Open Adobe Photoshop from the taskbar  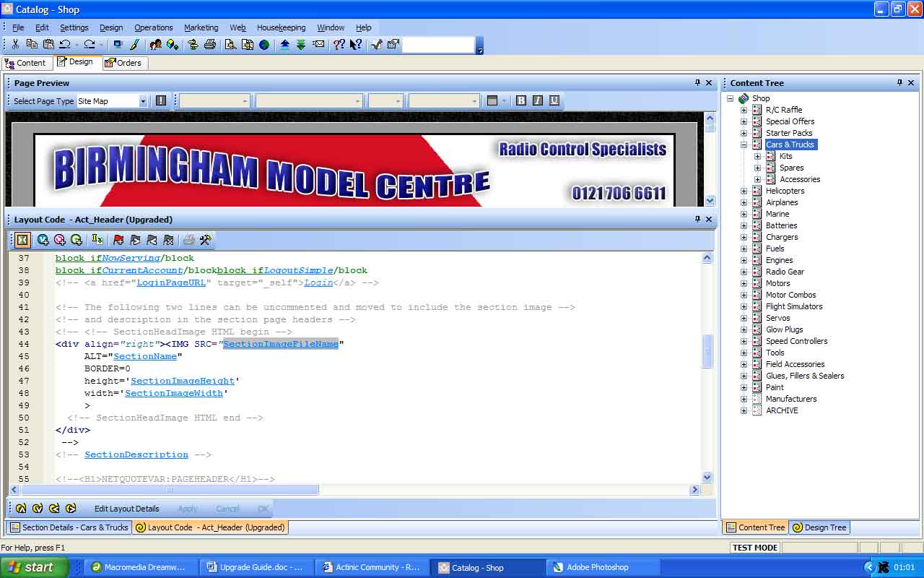pyautogui.click(x=596, y=567)
